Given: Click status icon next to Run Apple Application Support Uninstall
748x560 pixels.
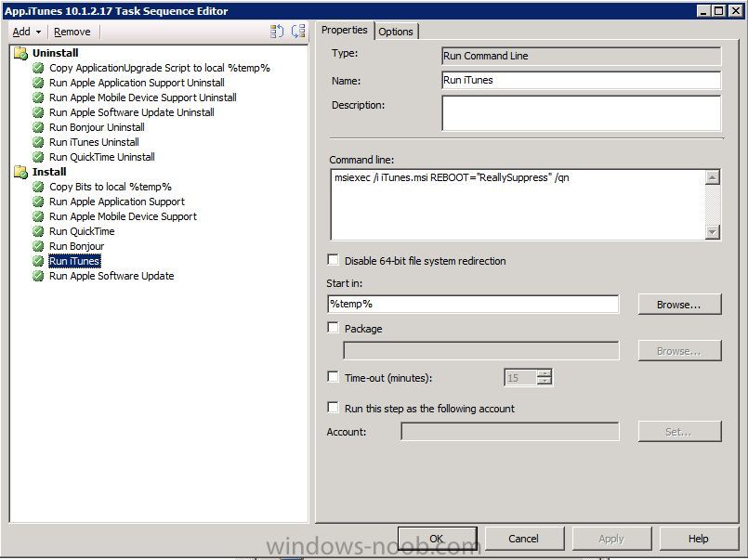Looking at the screenshot, I should [38, 83].
